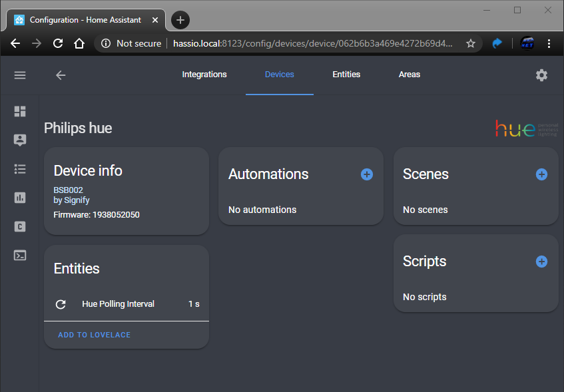The height and width of the screenshot is (392, 564).
Task: Add a new automation with plus icon
Action: click(367, 174)
